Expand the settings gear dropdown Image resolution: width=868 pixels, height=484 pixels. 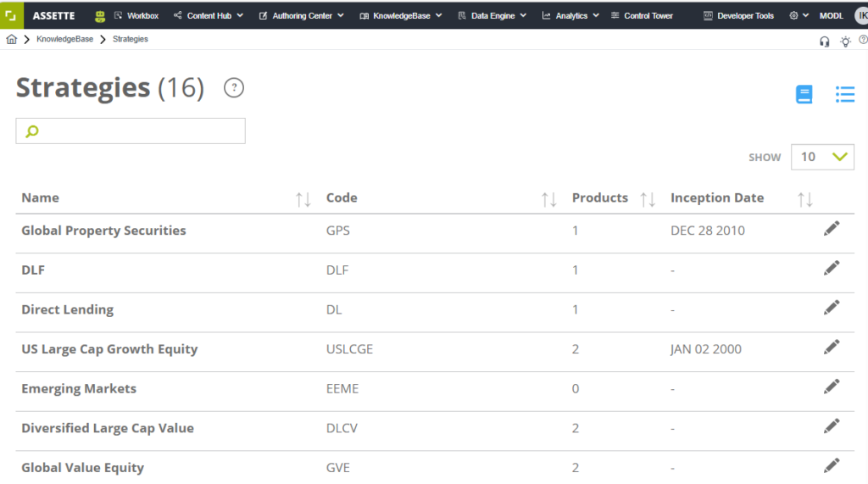(x=798, y=16)
